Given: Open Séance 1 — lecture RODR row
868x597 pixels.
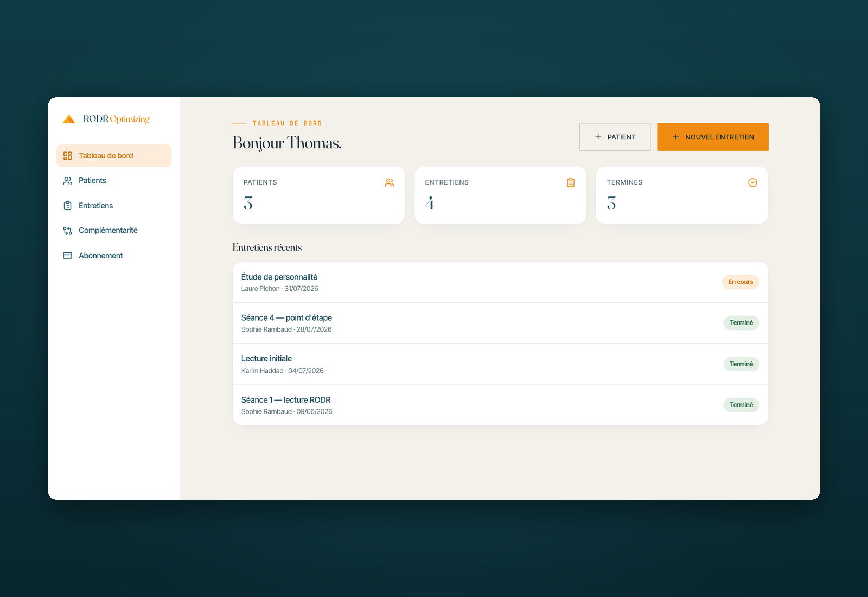Looking at the screenshot, I should [x=500, y=405].
